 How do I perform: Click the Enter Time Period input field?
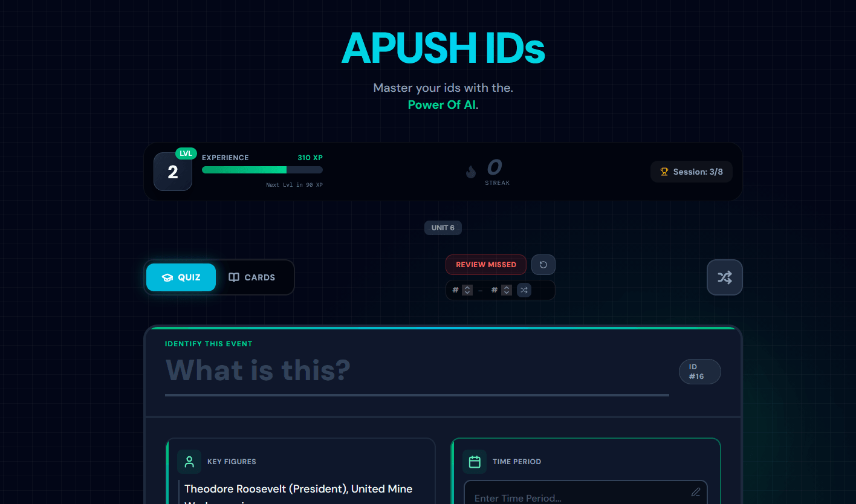click(586, 493)
